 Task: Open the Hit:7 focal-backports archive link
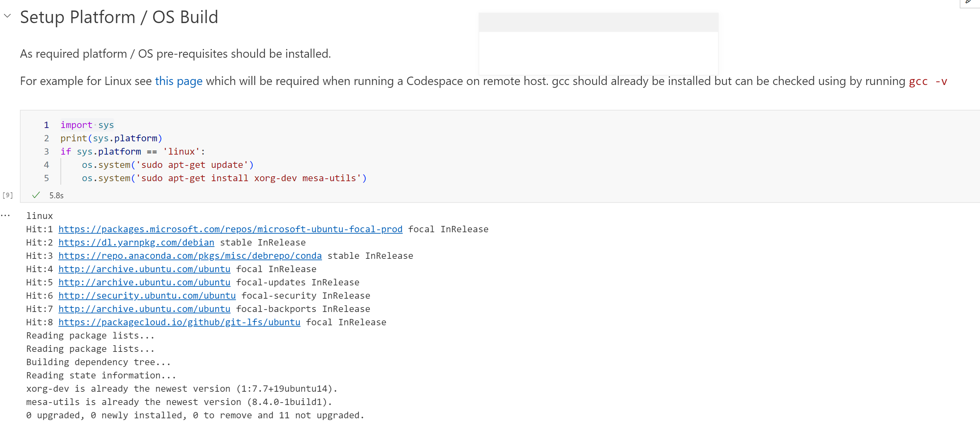(x=144, y=309)
